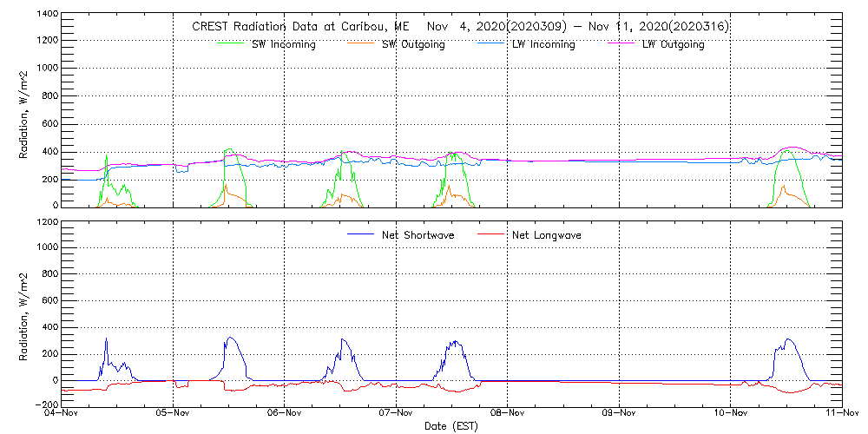Click the upper chart's Radiation W/m2 axis title
Image resolution: width=868 pixels, height=434 pixels.
coord(25,110)
